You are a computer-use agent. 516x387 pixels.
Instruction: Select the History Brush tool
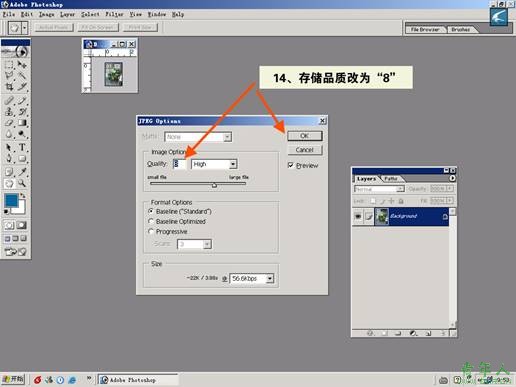(22, 111)
